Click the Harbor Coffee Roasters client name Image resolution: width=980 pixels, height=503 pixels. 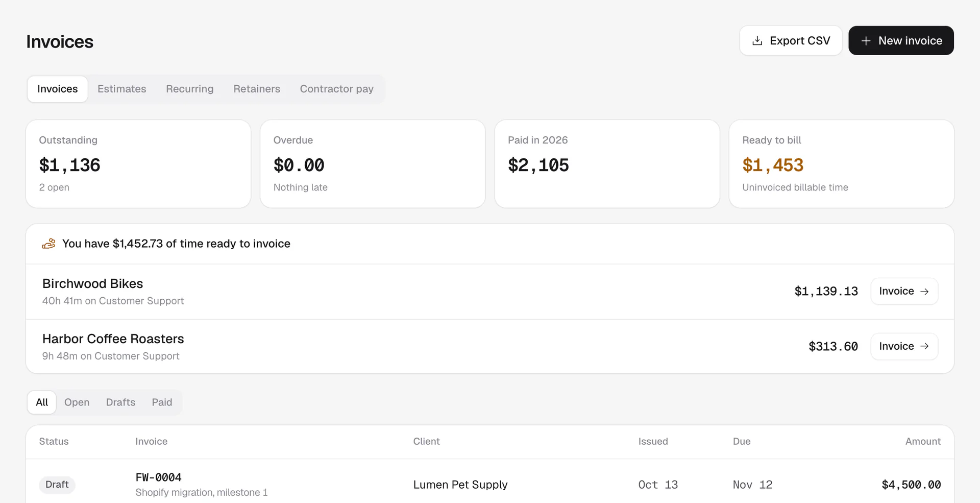(113, 339)
